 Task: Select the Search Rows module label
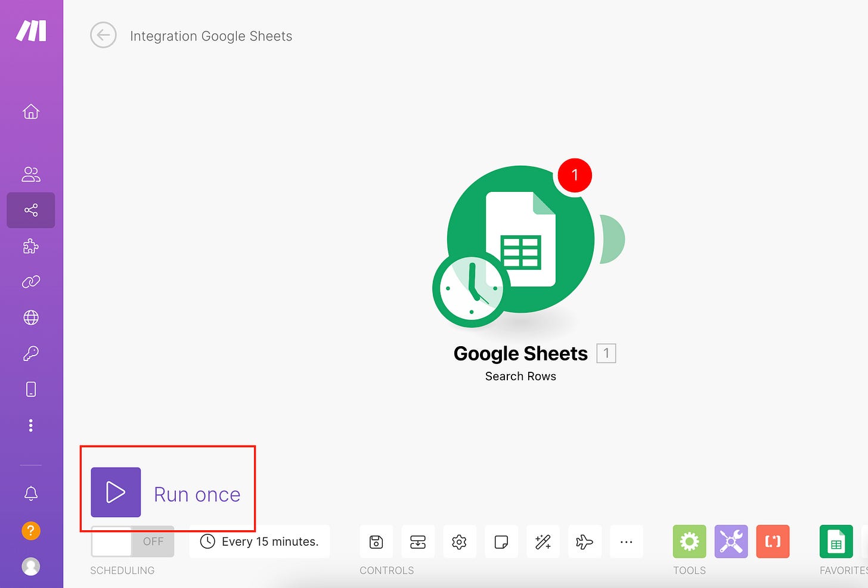[520, 377]
